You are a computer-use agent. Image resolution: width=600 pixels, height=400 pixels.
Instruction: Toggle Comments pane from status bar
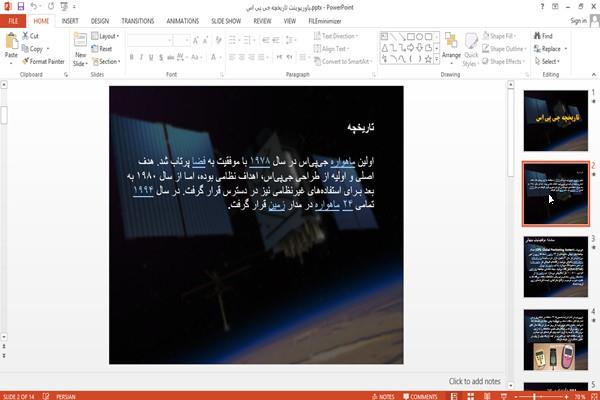420,397
